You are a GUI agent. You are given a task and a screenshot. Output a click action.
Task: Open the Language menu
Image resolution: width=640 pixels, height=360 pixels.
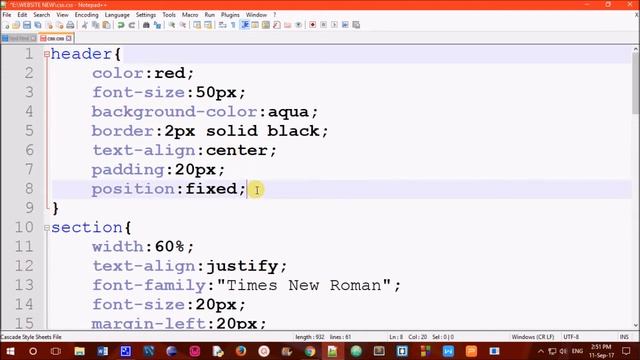click(x=117, y=15)
